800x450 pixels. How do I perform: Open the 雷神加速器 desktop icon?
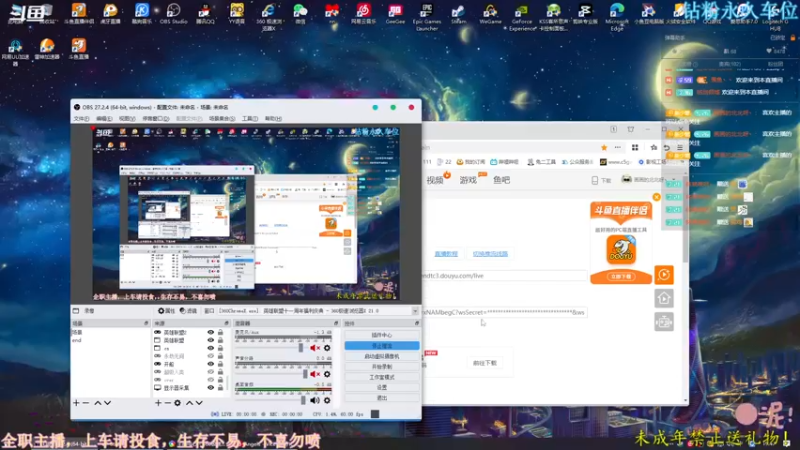[x=47, y=49]
